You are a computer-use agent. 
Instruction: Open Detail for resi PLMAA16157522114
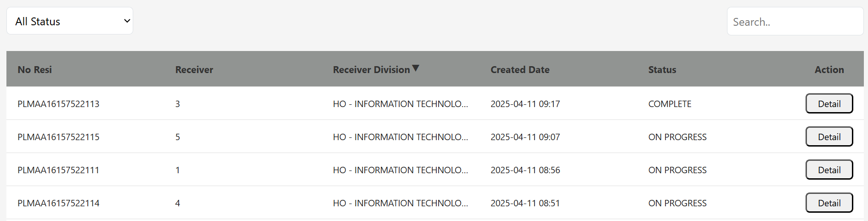(x=829, y=203)
